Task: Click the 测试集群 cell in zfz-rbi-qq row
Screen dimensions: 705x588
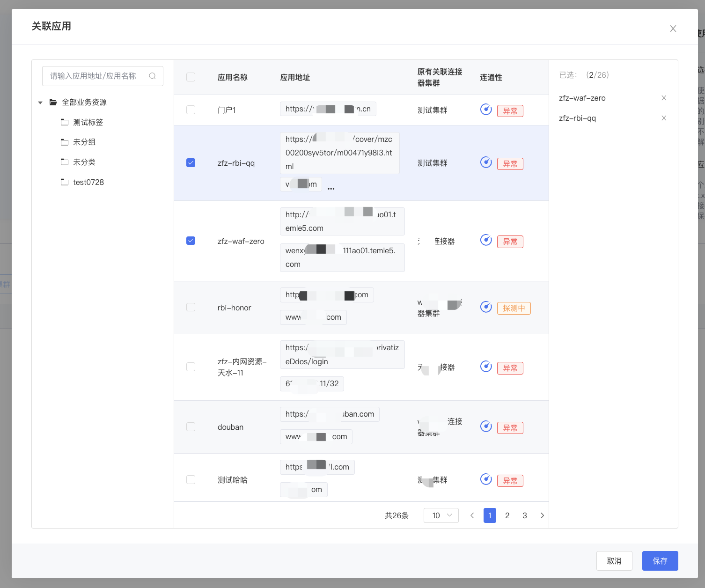Action: tap(433, 163)
